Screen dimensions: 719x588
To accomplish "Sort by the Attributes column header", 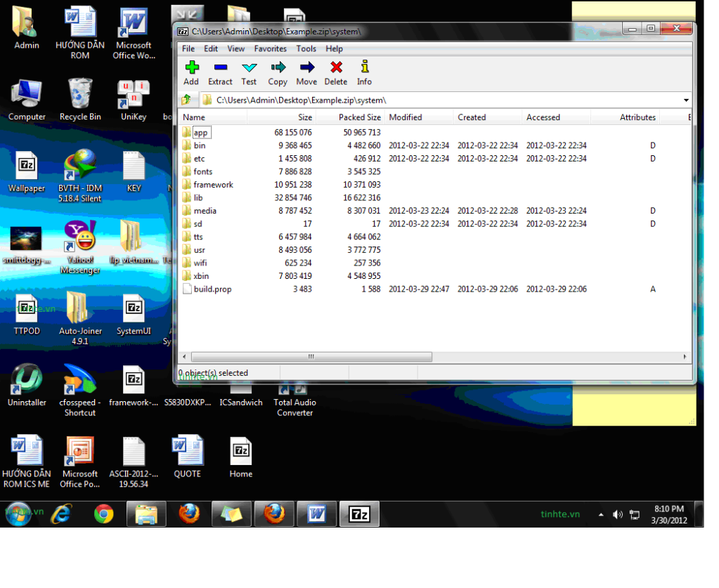I will click(x=626, y=117).
